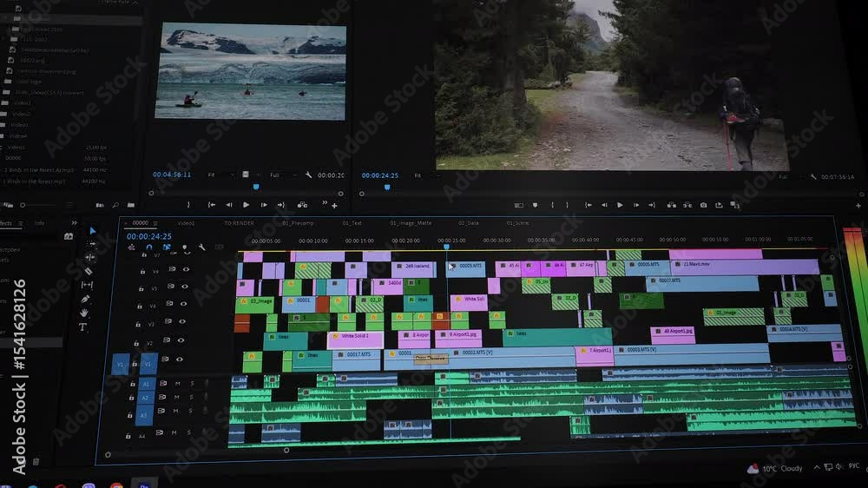Image resolution: width=868 pixels, height=488 pixels.
Task: Click Export/share icon in Program monitor
Action: click(719, 205)
